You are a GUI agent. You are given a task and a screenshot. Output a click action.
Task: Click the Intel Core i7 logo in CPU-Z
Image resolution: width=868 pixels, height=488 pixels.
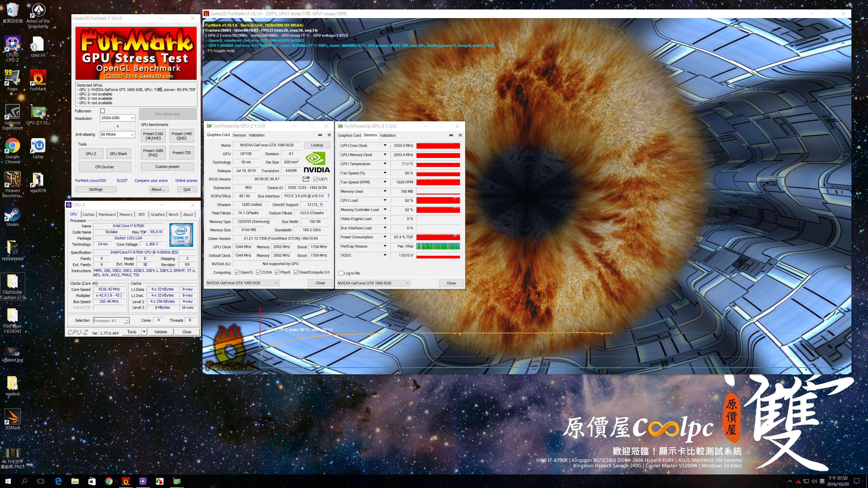pyautogui.click(x=181, y=235)
